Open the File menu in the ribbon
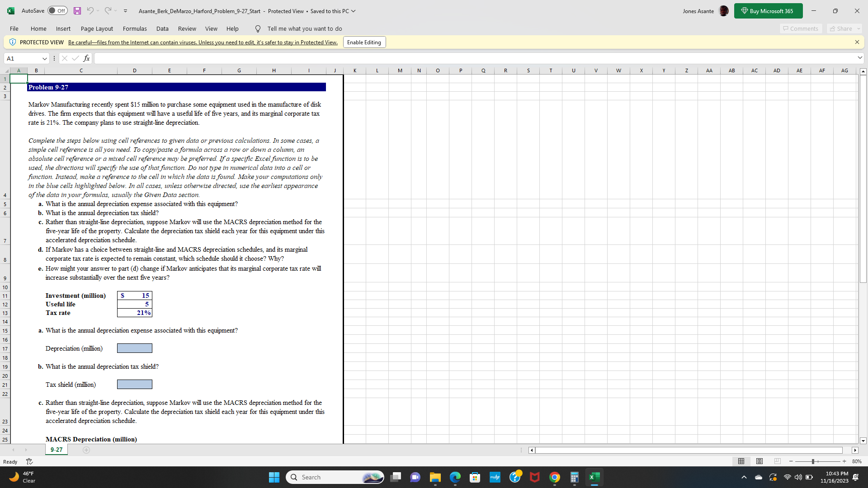This screenshot has height=488, width=868. pyautogui.click(x=14, y=28)
